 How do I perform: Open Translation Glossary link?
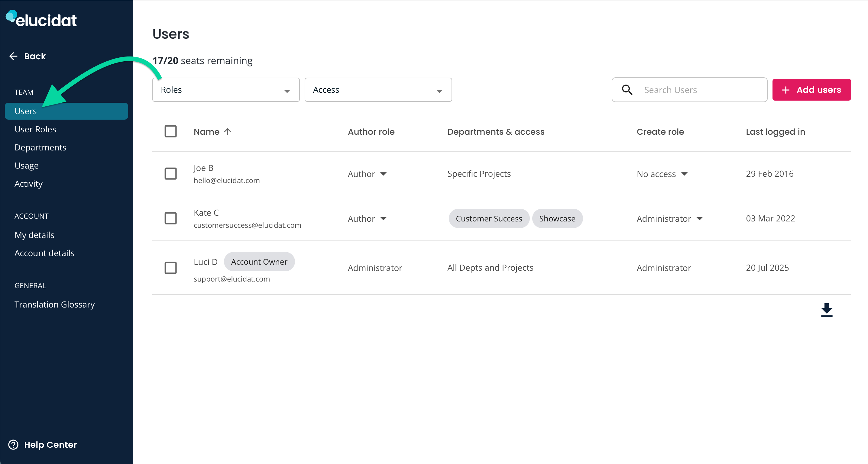click(55, 304)
